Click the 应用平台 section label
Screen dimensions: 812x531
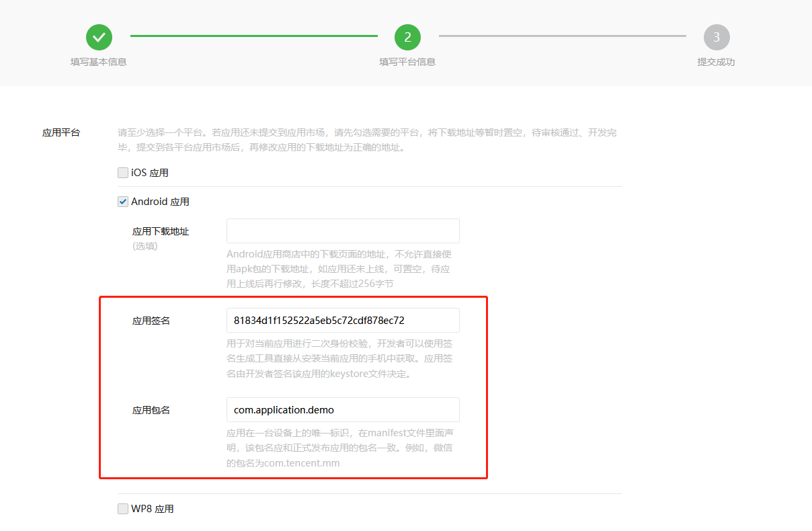tap(61, 132)
